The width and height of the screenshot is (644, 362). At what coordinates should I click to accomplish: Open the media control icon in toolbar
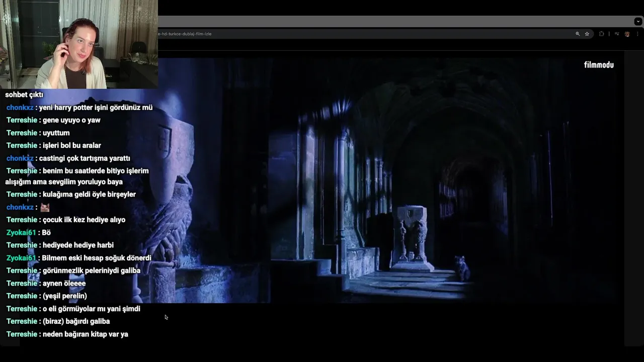[x=617, y=34]
